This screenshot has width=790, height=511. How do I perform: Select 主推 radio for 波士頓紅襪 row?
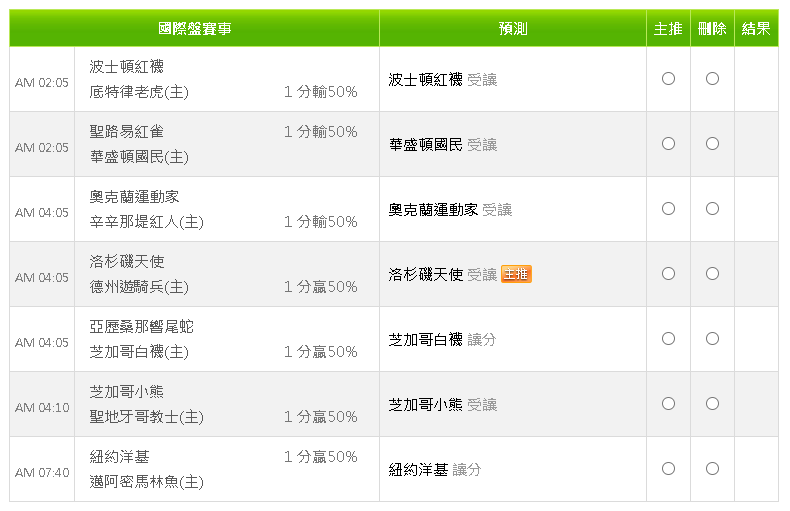click(668, 79)
